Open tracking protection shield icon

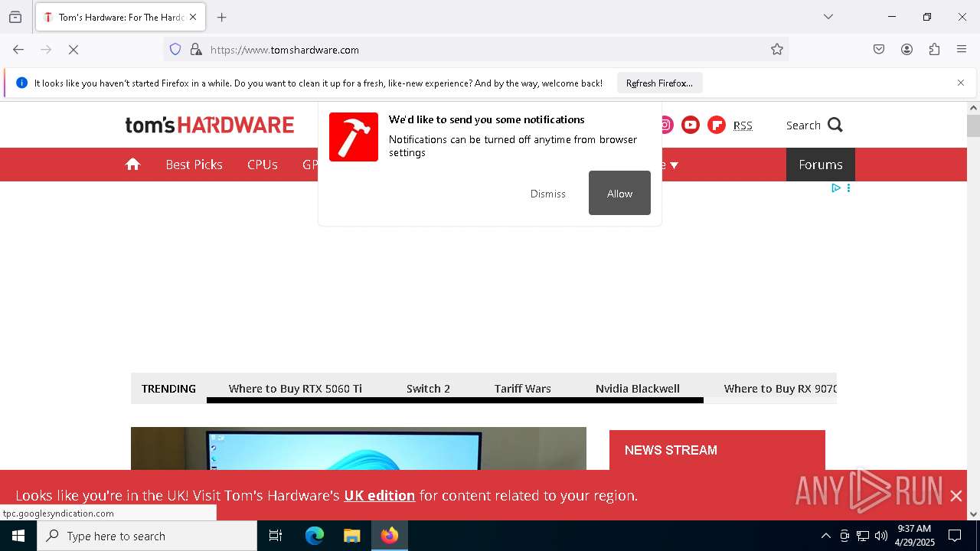[x=175, y=50]
